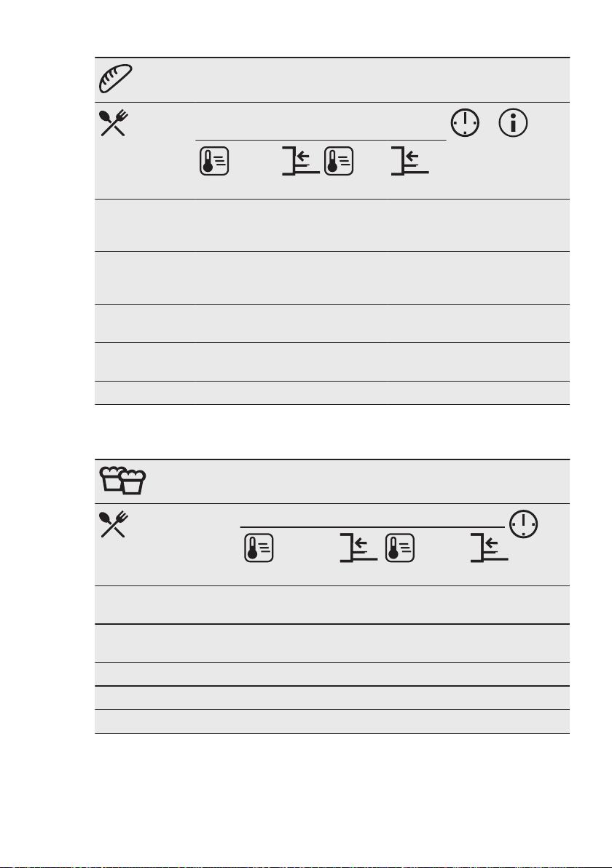This screenshot has height=868, width=612.
Task: Select the second thermometer icon in the bread table
Action: (x=339, y=161)
